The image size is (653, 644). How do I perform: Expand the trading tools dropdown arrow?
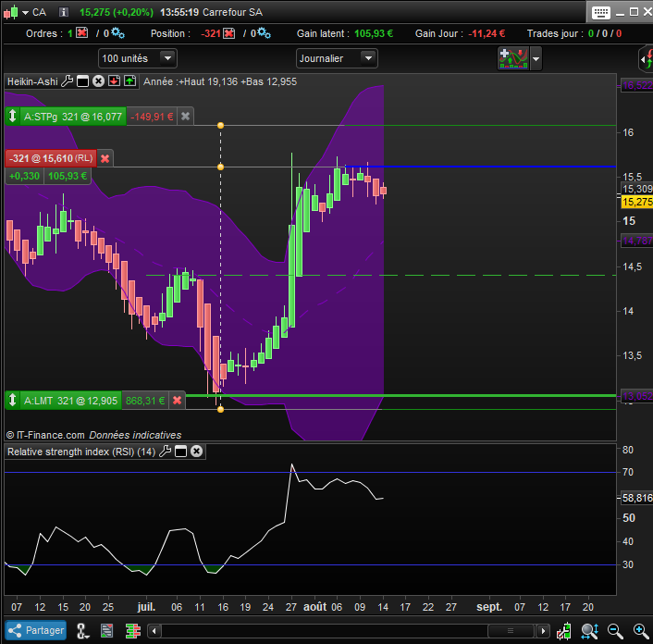(x=536, y=58)
